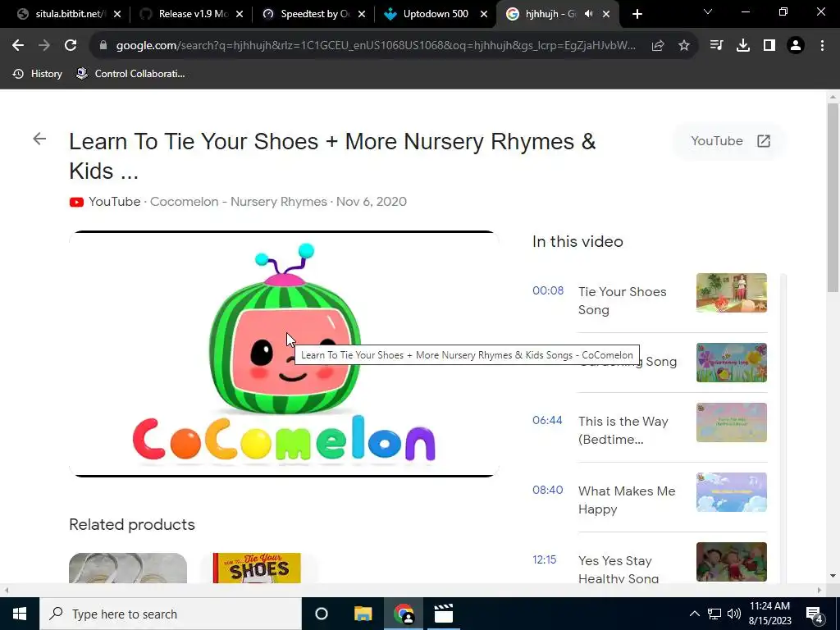Click the Cocomelon - Nursery Rhymes channel link
This screenshot has height=630, width=840.
click(239, 202)
